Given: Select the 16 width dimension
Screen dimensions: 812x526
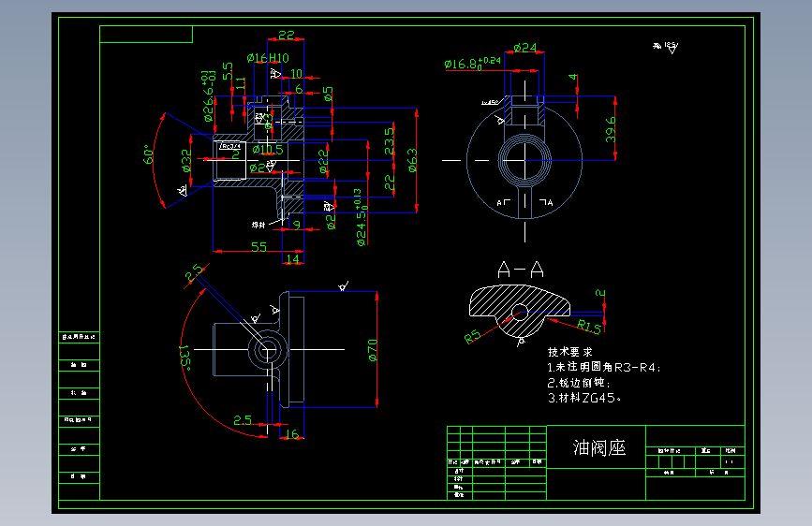Looking at the screenshot, I should tap(292, 434).
